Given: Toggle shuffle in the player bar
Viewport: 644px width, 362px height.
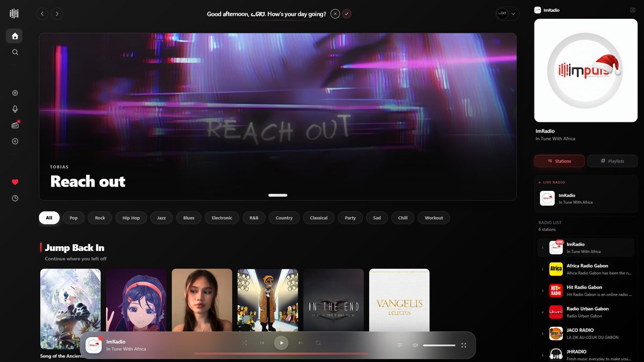Looking at the screenshot, I should coord(244,343).
